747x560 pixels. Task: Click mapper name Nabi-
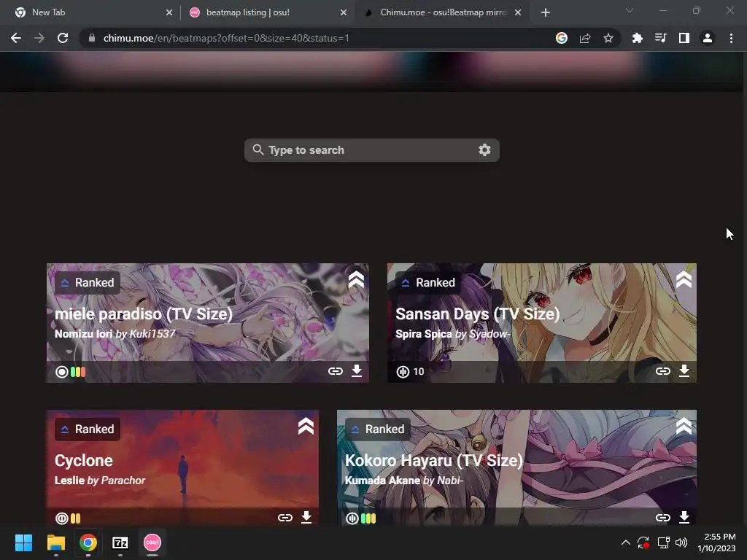pyautogui.click(x=449, y=481)
